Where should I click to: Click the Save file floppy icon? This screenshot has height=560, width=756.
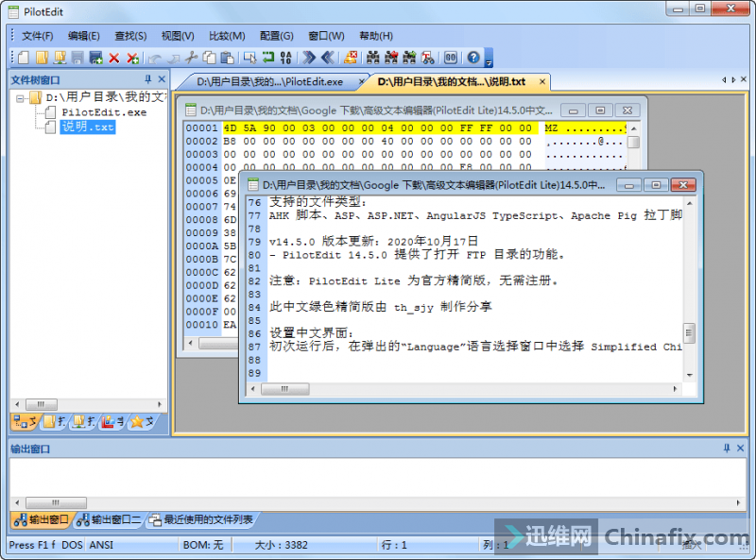pyautogui.click(x=77, y=58)
